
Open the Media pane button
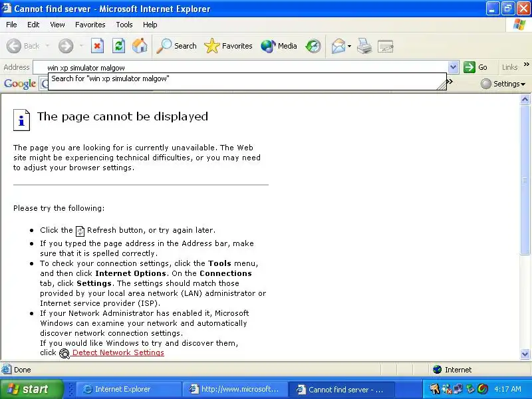[x=279, y=46]
